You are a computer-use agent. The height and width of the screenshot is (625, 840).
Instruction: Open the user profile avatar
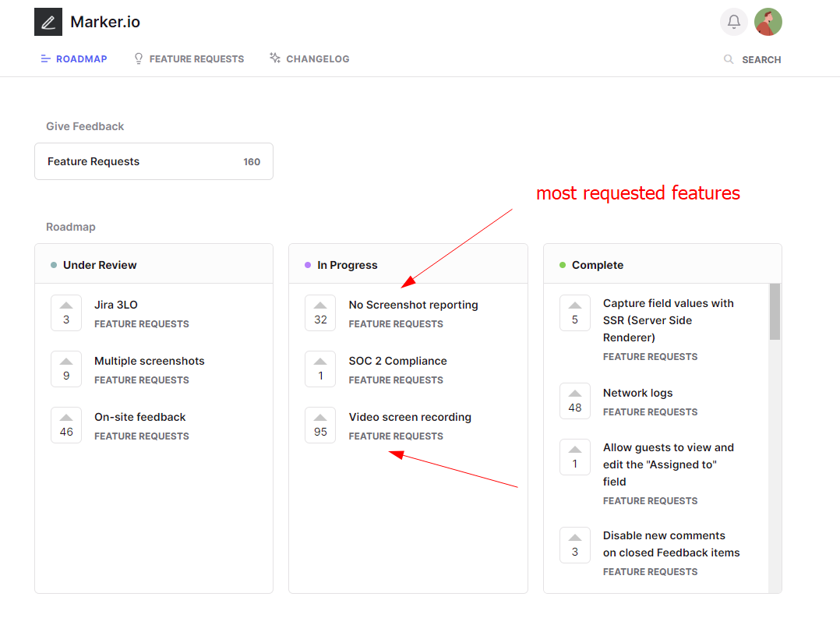768,22
